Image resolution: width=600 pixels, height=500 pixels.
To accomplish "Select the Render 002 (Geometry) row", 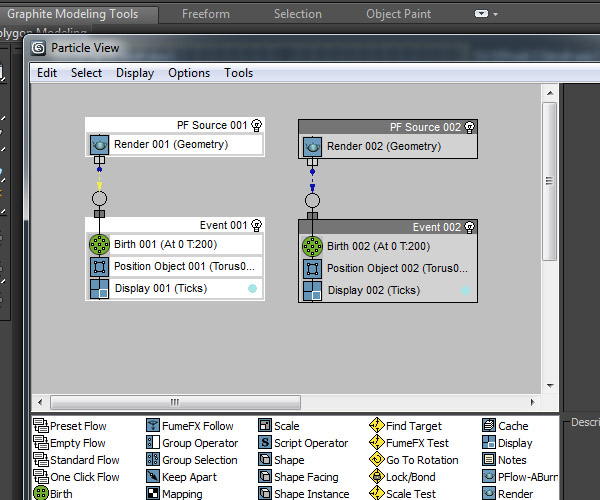I will point(388,147).
